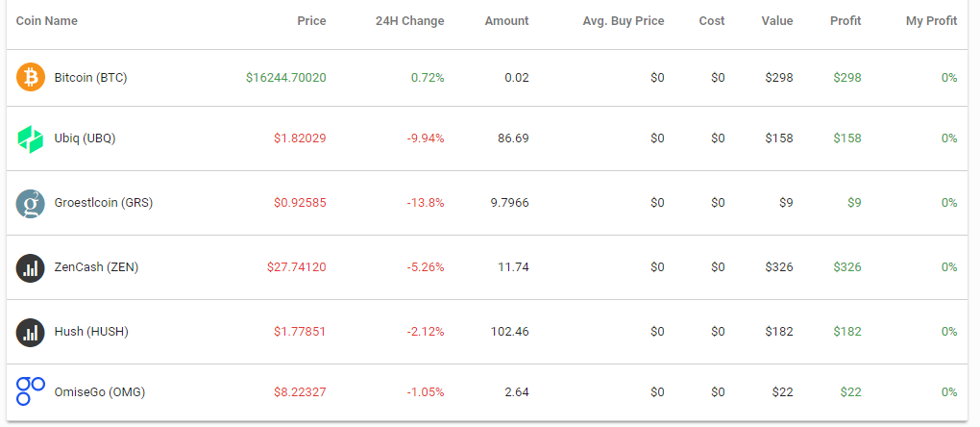Click the My Profit column header
Viewport: 980px width, 427px height.
tap(931, 20)
